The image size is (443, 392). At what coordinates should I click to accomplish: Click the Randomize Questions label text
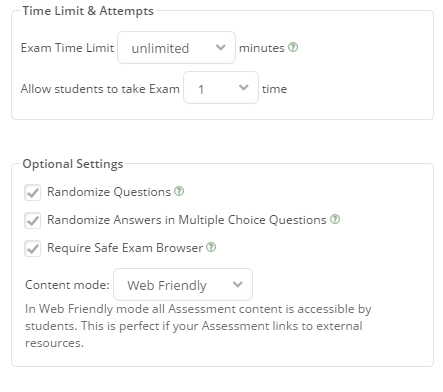click(109, 192)
